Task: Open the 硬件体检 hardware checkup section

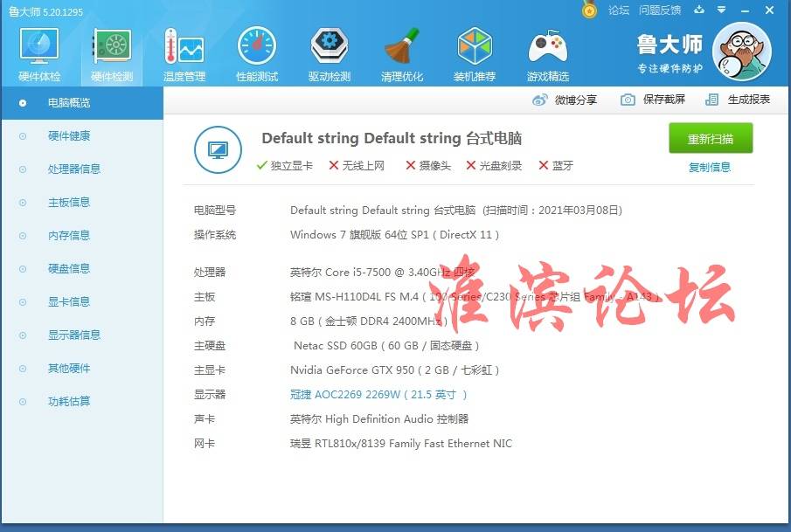Action: pos(39,54)
